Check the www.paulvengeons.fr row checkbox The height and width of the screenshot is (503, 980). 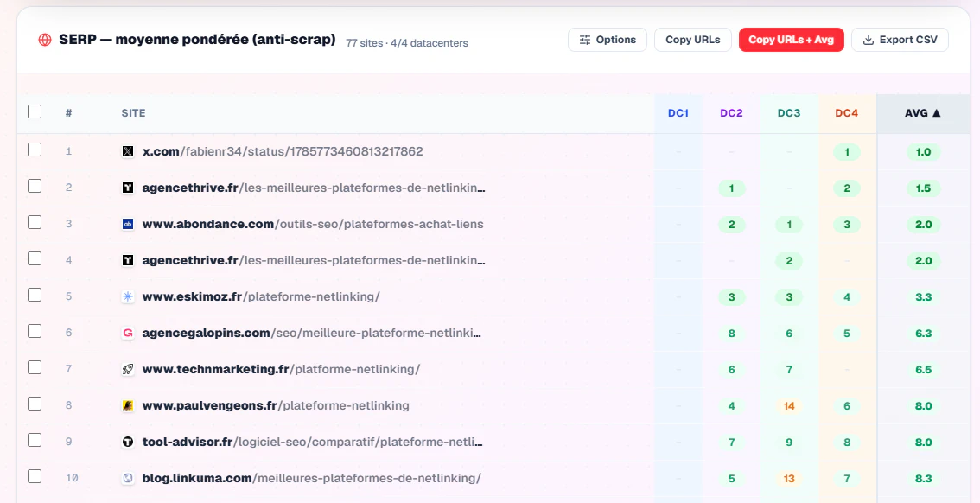click(35, 404)
